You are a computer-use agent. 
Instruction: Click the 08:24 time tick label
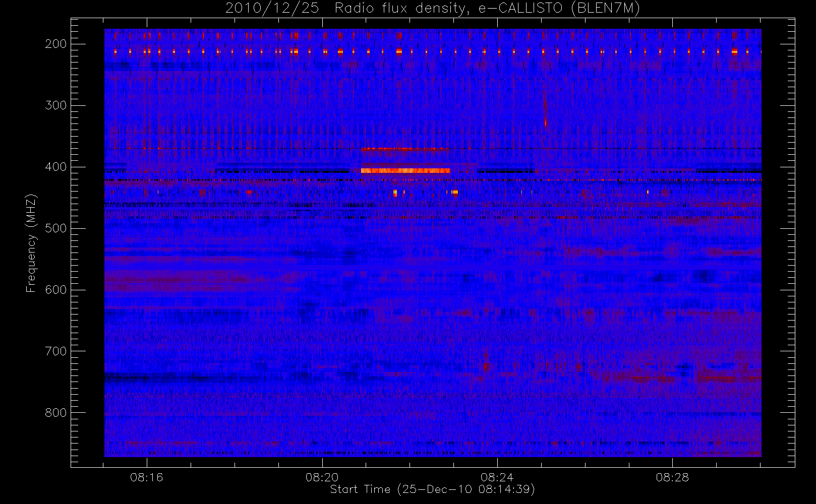[x=497, y=477]
